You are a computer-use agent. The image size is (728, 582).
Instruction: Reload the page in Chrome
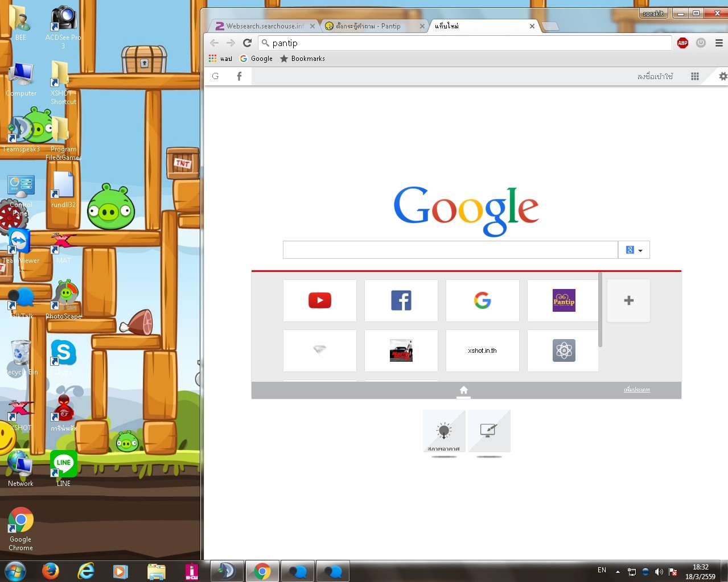(x=247, y=43)
